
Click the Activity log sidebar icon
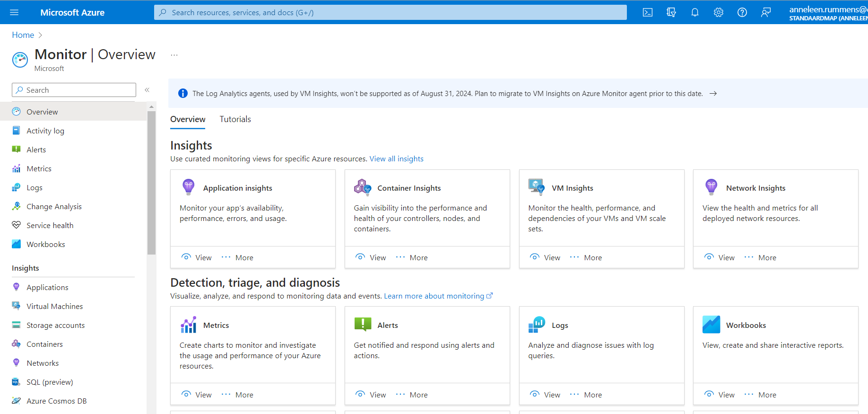[x=16, y=131]
